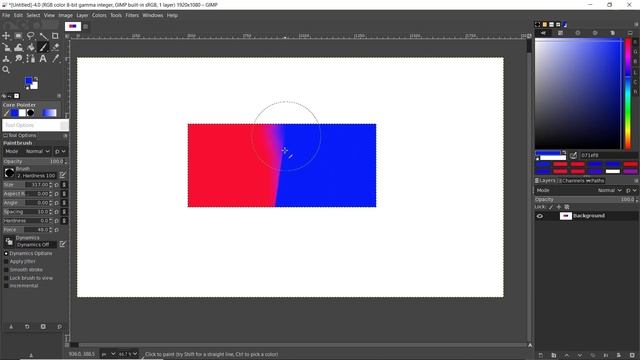
Task: Open layer mode group switcher dropdown
Action: [x=631, y=190]
